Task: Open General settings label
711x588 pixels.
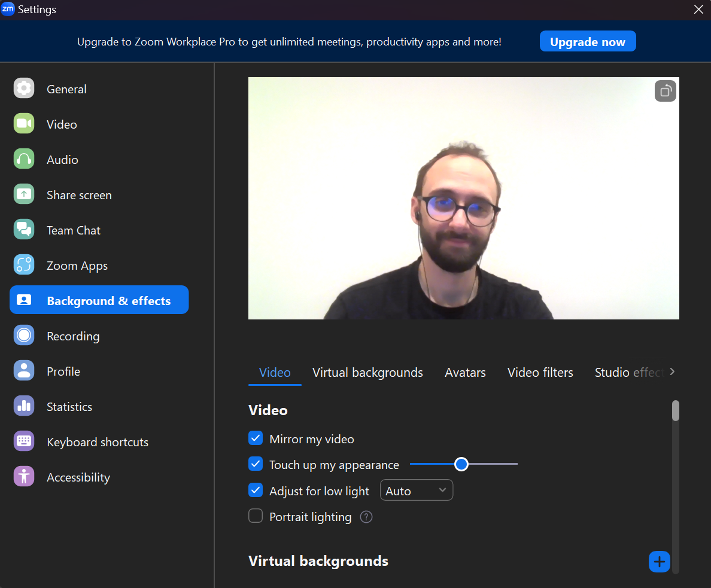Action: click(66, 89)
